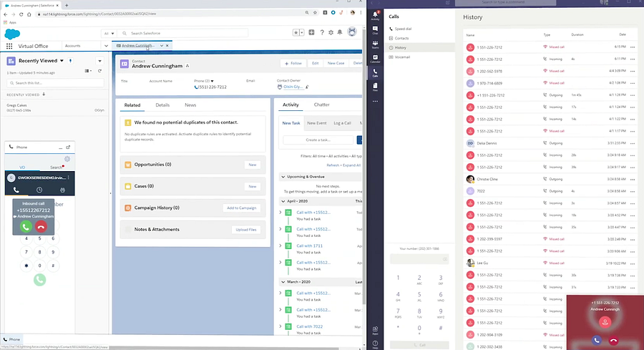
Task: Open the softphone settings gear
Action: coord(67,159)
